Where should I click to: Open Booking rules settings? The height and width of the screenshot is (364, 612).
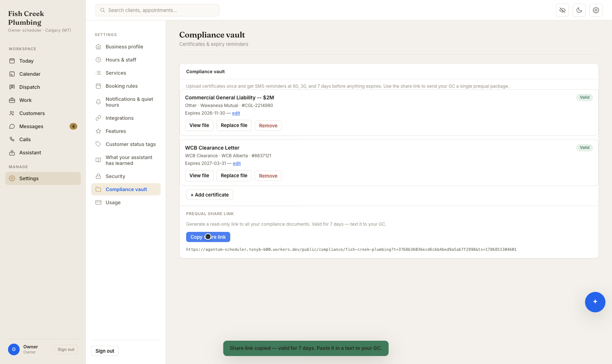[126, 86]
